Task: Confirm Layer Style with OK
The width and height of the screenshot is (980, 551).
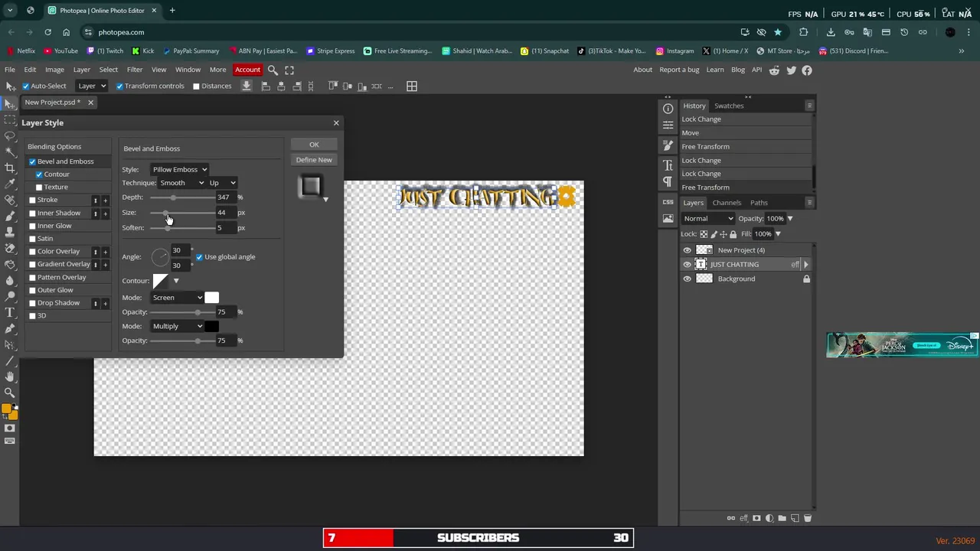Action: pos(314,145)
